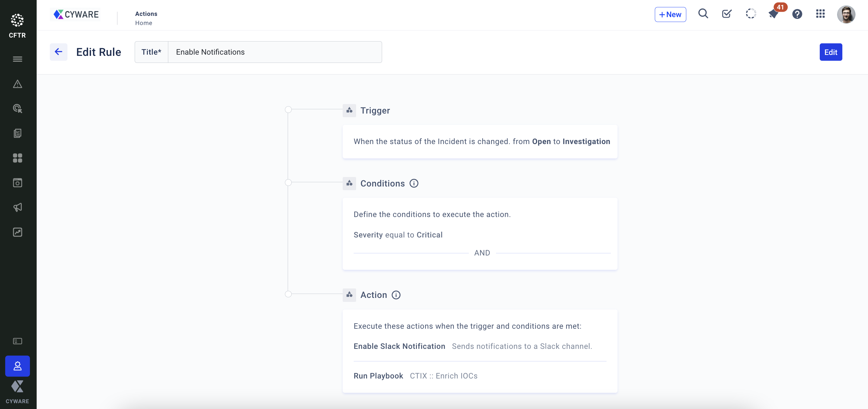The height and width of the screenshot is (409, 868).
Task: Open the four-squares dashboard sidebar icon
Action: [17, 158]
